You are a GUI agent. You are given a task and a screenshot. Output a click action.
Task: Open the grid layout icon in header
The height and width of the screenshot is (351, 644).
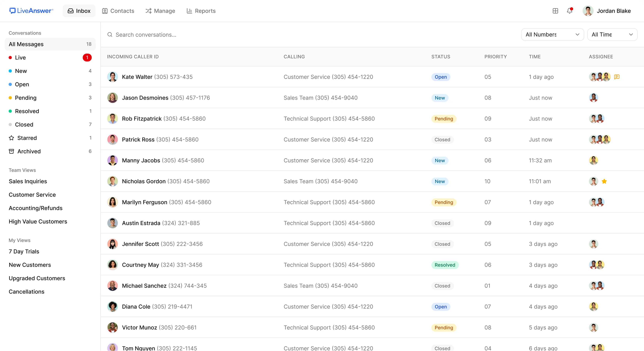(555, 11)
